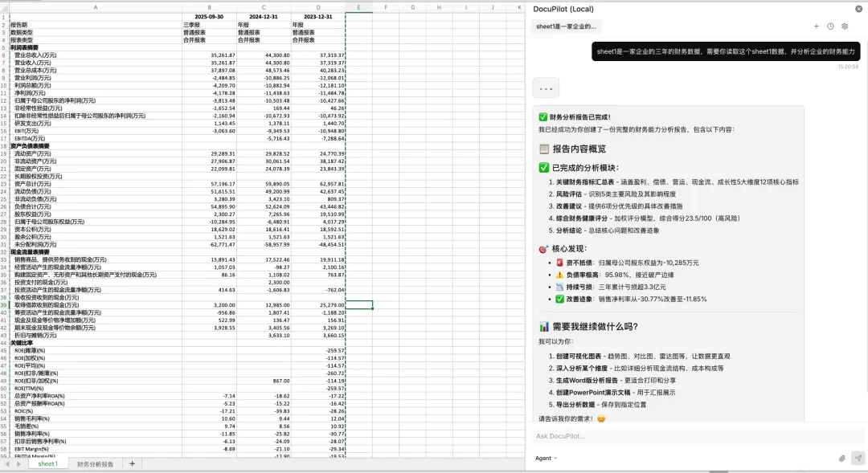The image size is (868, 473).
Task: Click the 报告内容概览 heading
Action: coord(572,149)
